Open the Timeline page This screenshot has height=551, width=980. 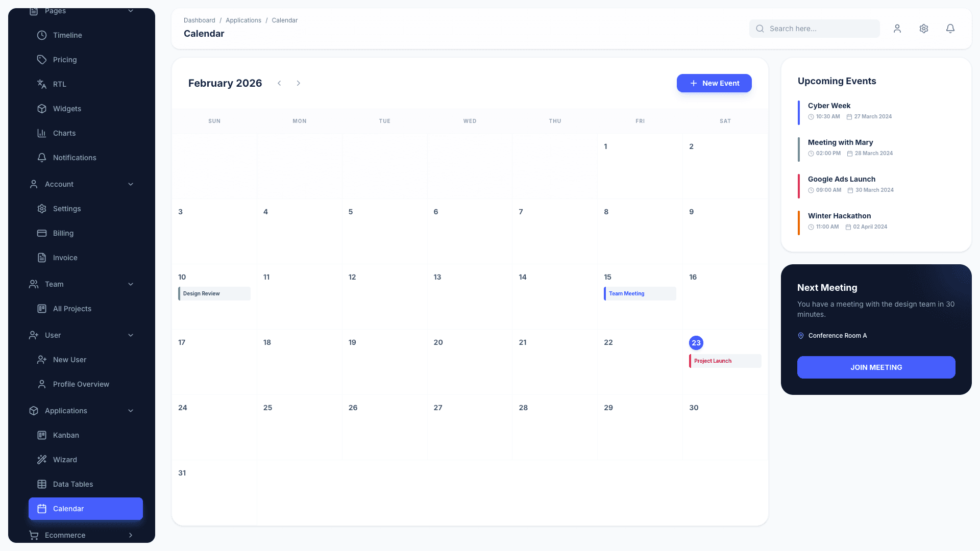coord(67,35)
